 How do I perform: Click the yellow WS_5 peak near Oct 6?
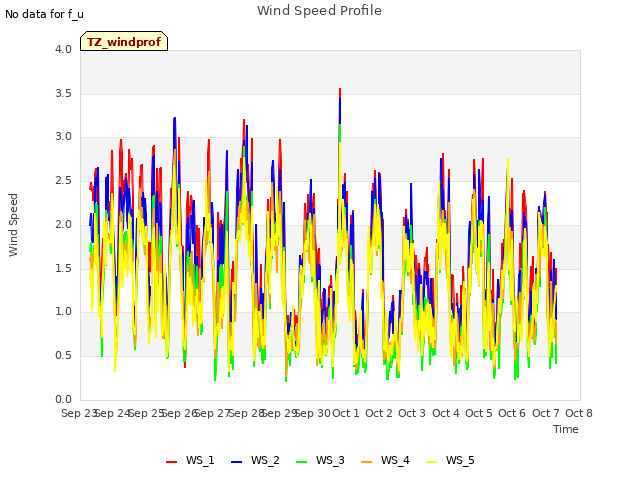(508, 161)
